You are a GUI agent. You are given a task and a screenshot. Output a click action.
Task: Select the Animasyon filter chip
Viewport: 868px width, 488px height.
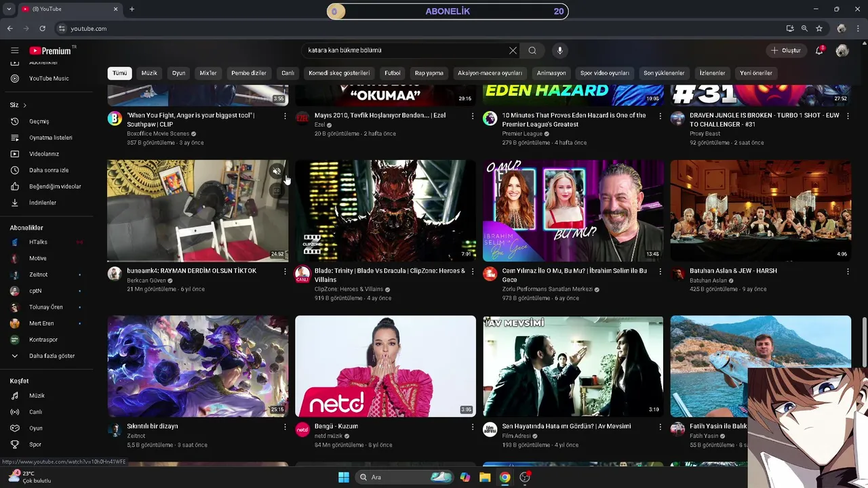(x=551, y=73)
